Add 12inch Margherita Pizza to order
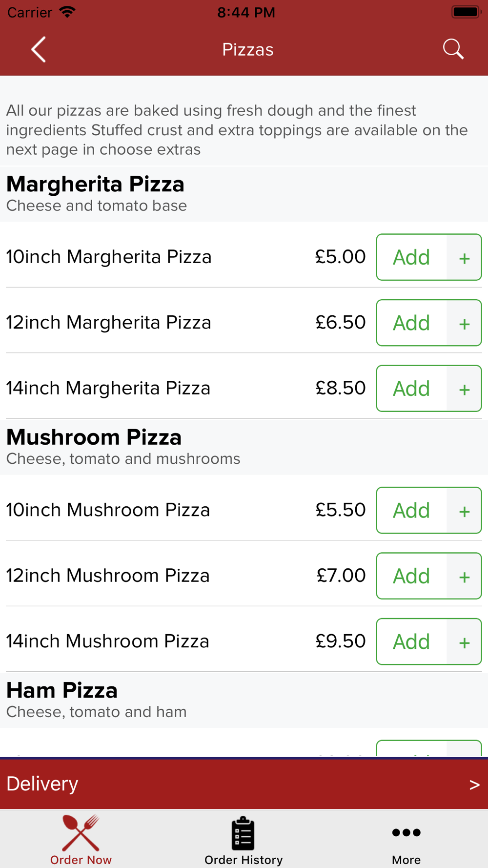The image size is (488, 868). pos(411,323)
